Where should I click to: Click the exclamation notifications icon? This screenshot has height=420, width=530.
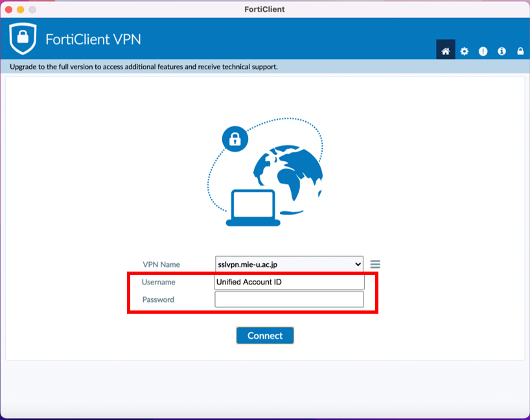tap(483, 51)
